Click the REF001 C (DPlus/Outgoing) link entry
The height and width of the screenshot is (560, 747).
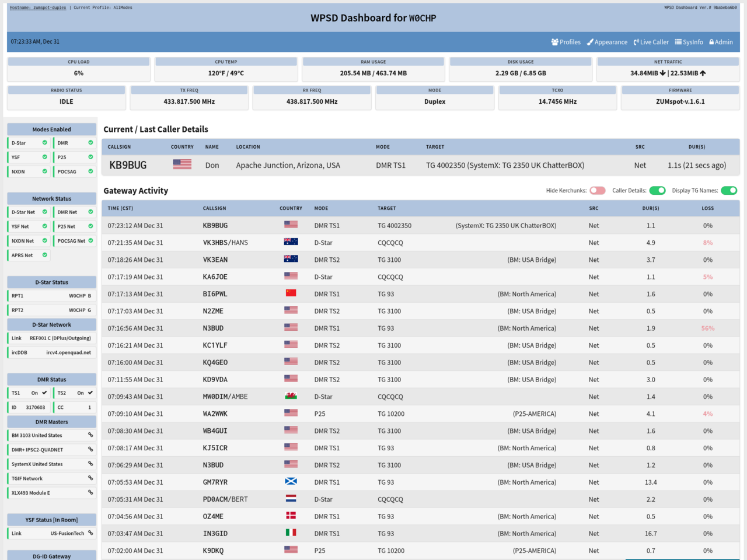60,338
